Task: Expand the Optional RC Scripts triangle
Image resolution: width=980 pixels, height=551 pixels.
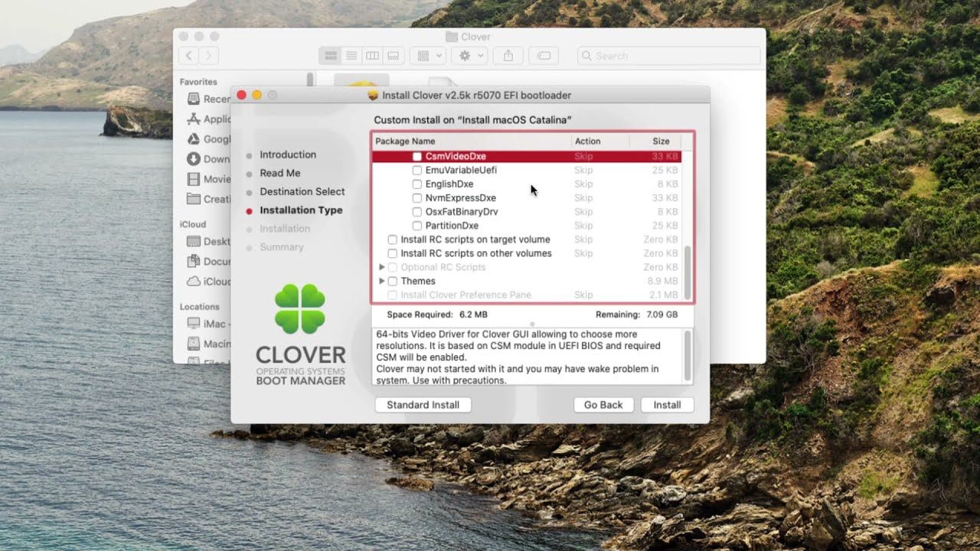Action: click(x=382, y=267)
